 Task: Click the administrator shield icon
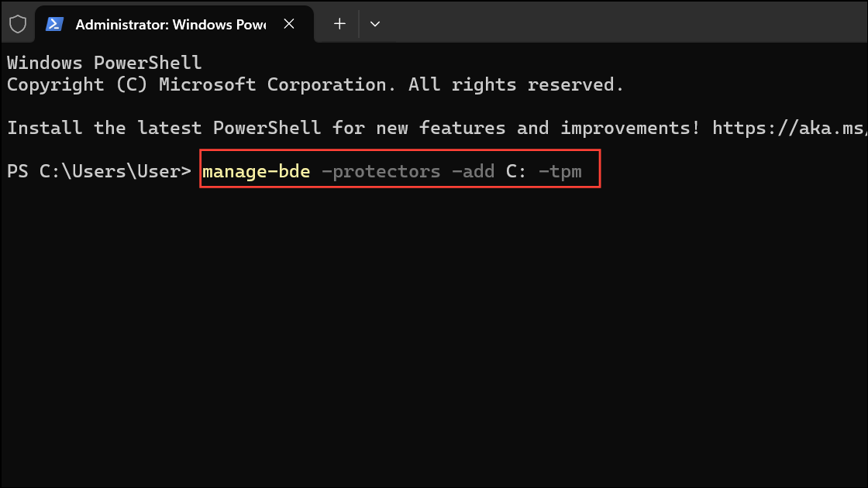pos(18,24)
